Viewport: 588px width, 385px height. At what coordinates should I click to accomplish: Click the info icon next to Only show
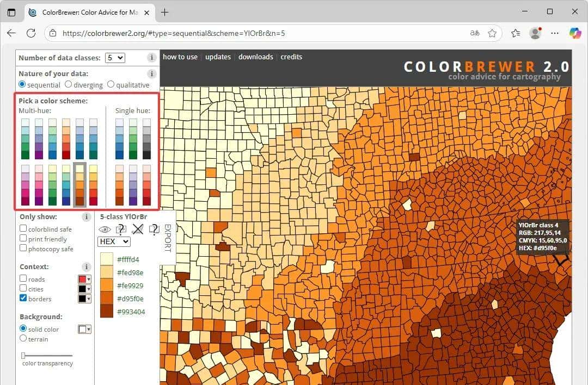click(86, 217)
